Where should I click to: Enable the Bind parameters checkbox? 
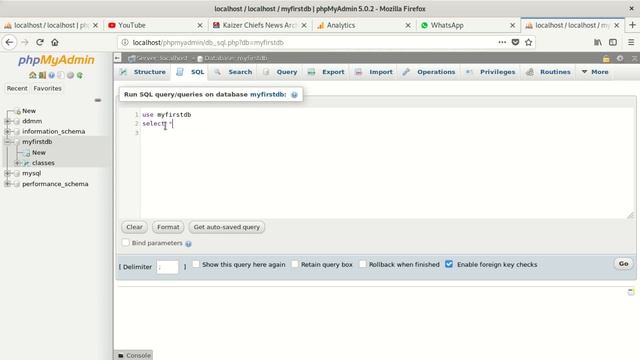point(126,243)
